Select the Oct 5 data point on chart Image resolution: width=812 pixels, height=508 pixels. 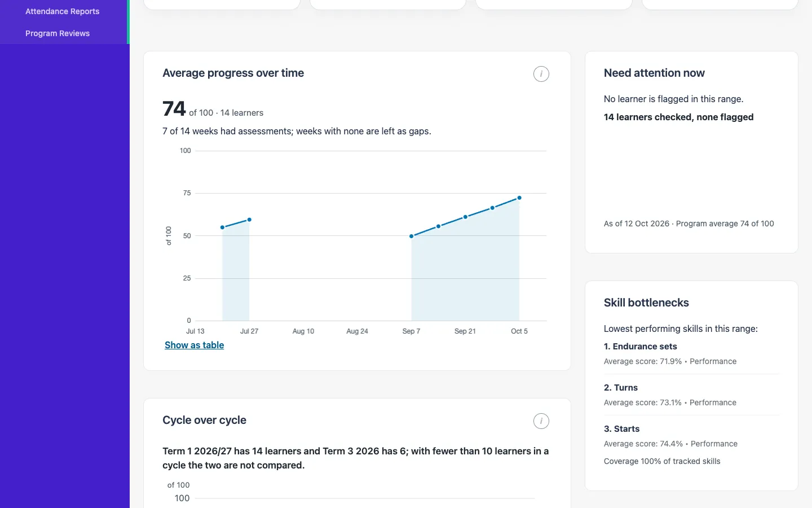click(x=519, y=198)
